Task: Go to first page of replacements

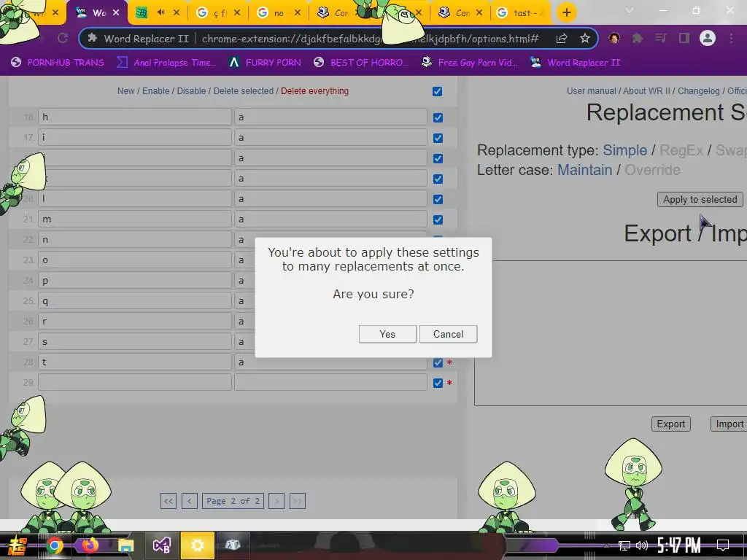Action: click(x=169, y=501)
